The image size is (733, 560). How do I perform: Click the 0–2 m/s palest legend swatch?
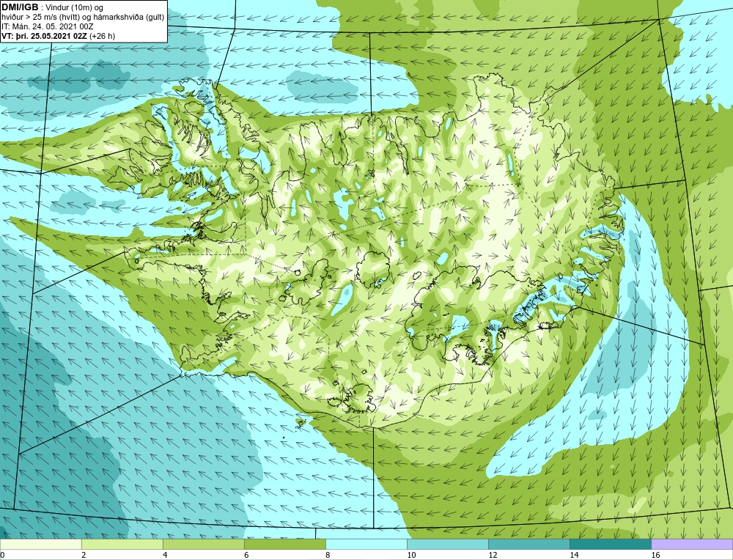pyautogui.click(x=40, y=544)
